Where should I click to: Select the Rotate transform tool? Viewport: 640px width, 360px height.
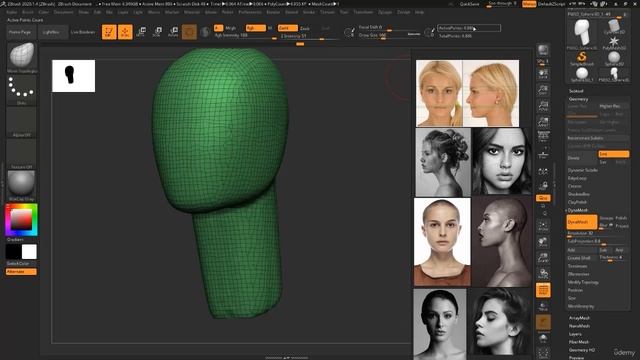click(173, 32)
